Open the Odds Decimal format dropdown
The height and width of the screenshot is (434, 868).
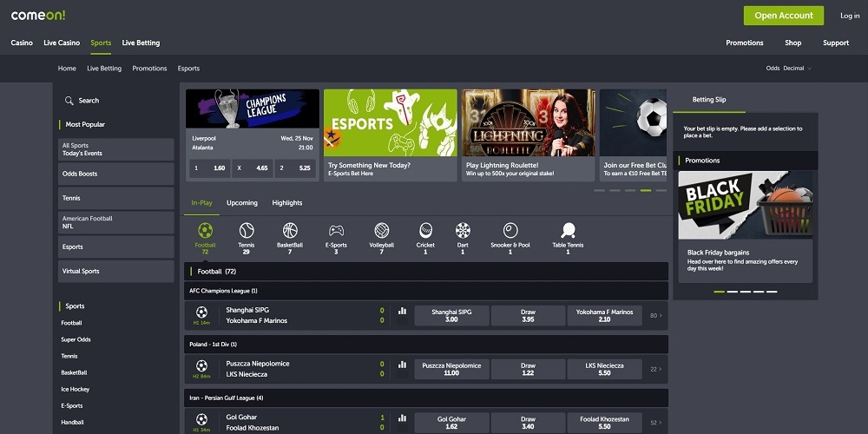click(x=788, y=68)
